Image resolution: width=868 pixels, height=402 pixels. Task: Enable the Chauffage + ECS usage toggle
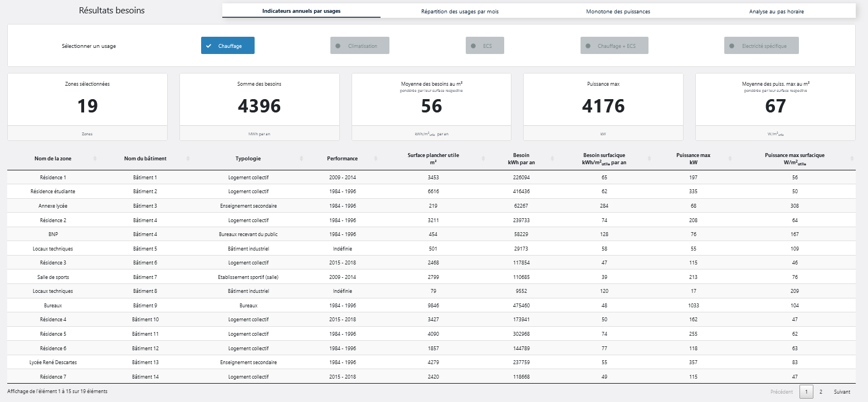tap(615, 46)
